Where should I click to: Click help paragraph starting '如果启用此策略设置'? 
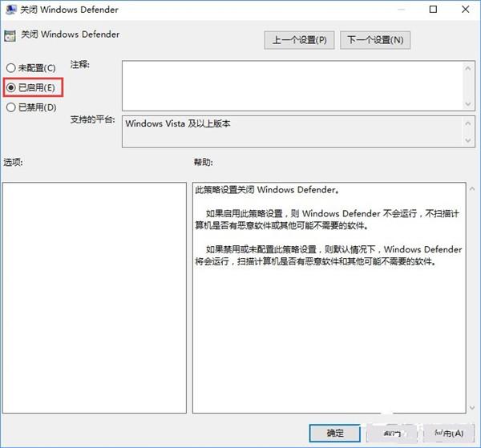tap(327, 220)
